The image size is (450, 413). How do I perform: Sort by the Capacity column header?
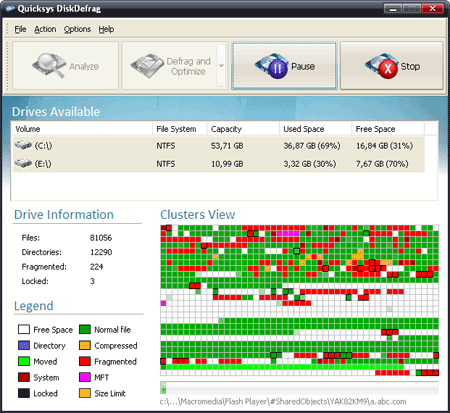tap(243, 129)
